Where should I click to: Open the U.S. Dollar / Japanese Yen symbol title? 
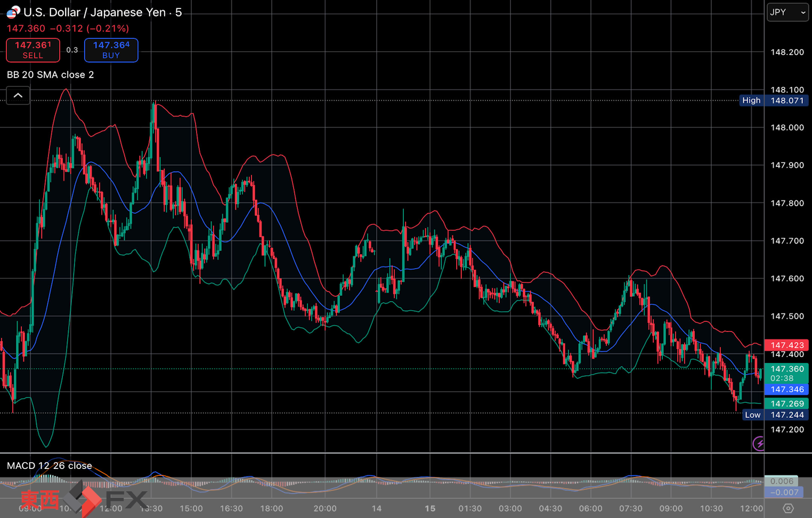tap(102, 12)
